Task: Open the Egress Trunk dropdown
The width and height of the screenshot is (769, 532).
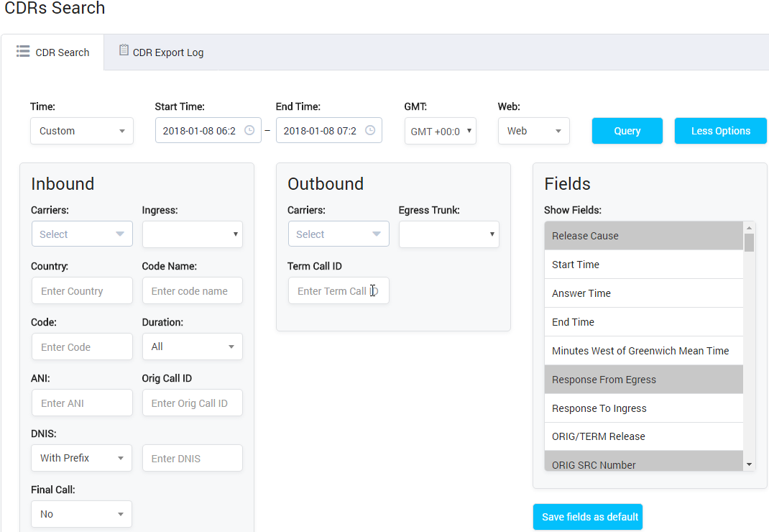Action: pos(448,234)
